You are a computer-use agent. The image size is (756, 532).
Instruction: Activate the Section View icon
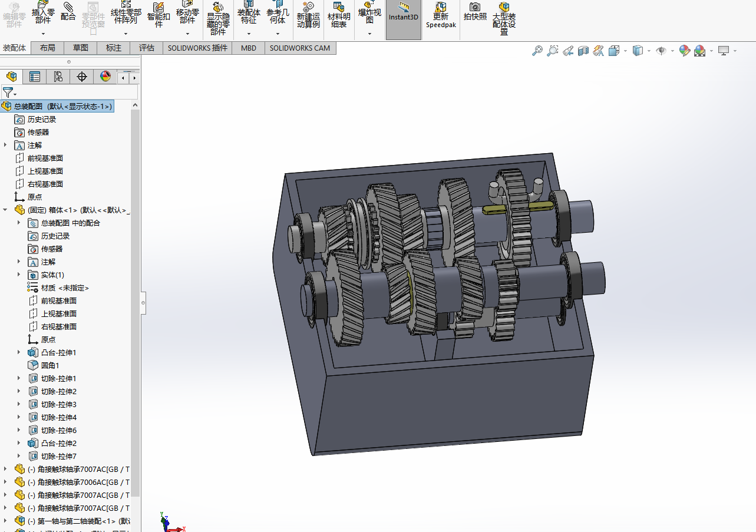tap(583, 51)
